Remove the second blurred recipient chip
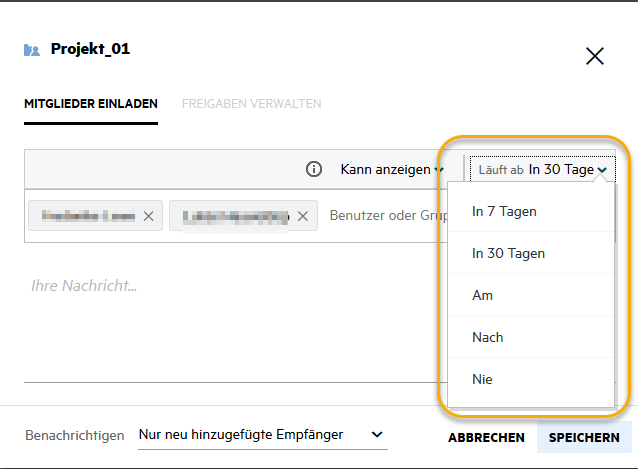 point(303,216)
